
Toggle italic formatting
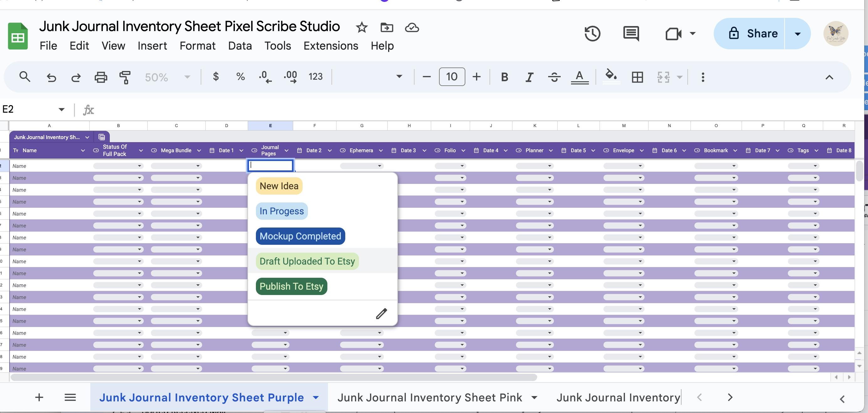tap(529, 77)
